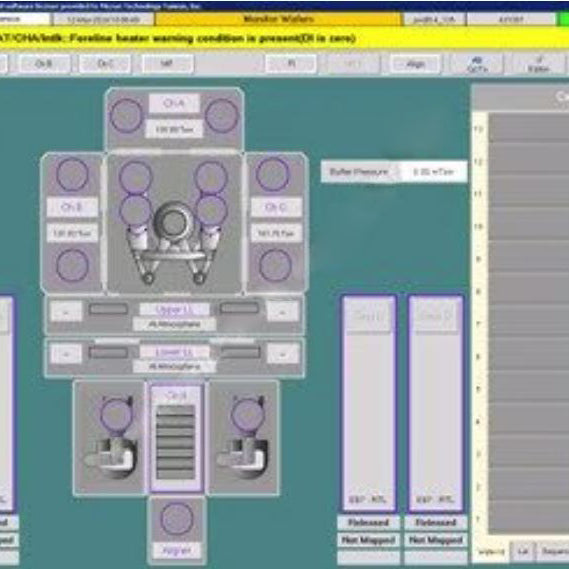
Task: Click the date and time field in top bar
Action: click(x=103, y=19)
